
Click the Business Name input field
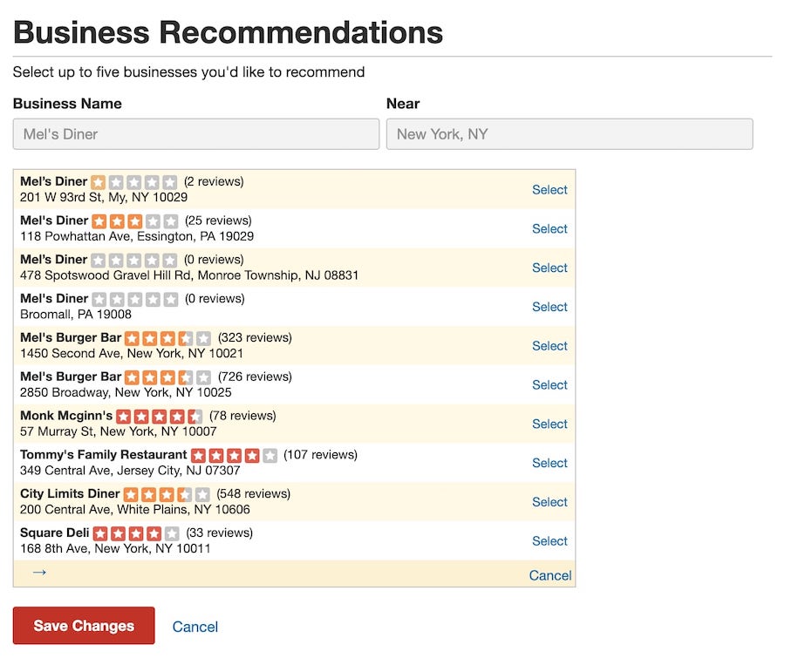pyautogui.click(x=195, y=133)
